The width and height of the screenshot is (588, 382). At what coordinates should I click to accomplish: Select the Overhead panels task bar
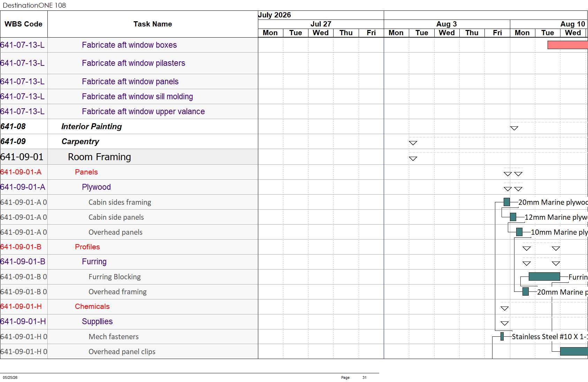[519, 232]
